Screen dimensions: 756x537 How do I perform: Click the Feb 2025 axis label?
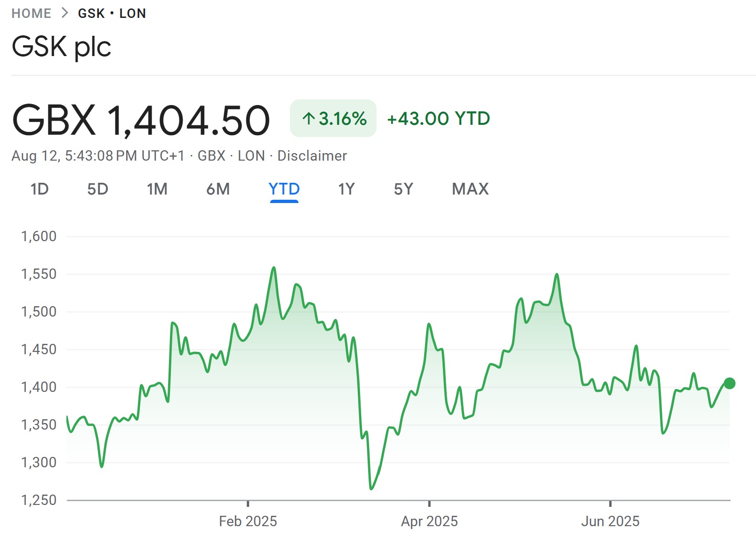click(x=248, y=521)
